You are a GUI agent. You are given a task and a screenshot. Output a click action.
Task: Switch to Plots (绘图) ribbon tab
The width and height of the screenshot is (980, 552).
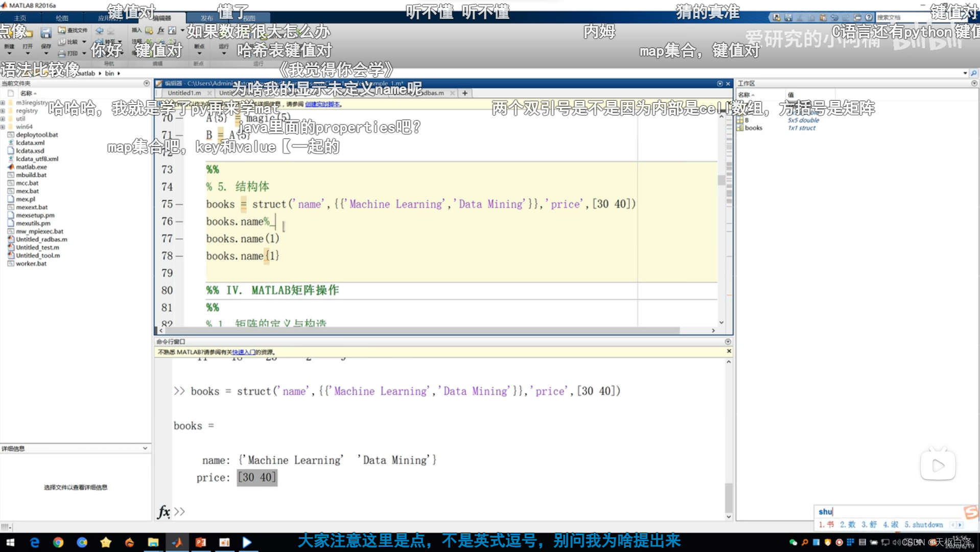point(62,18)
